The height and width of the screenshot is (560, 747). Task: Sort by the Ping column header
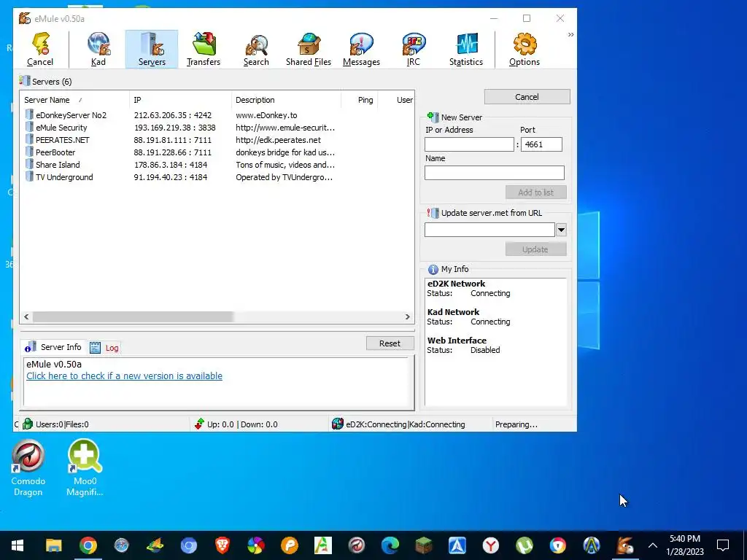360,100
